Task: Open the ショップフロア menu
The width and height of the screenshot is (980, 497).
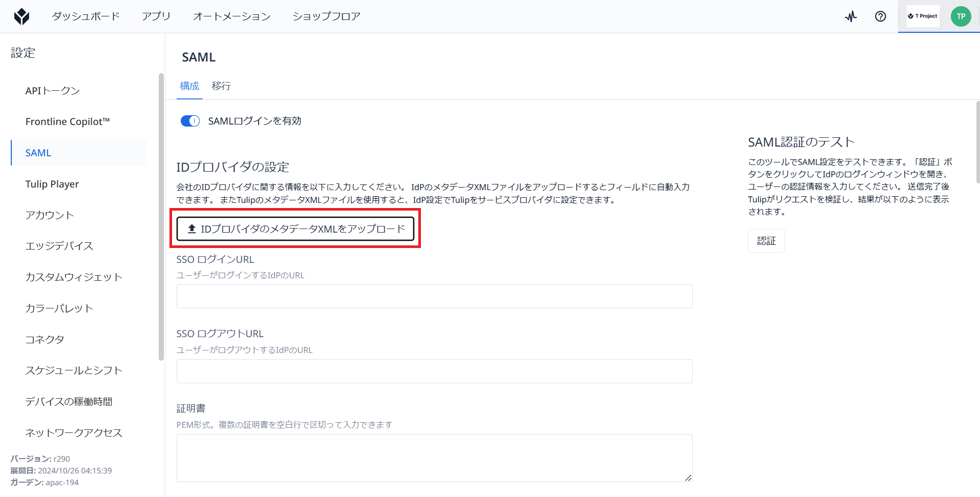Action: pyautogui.click(x=326, y=16)
